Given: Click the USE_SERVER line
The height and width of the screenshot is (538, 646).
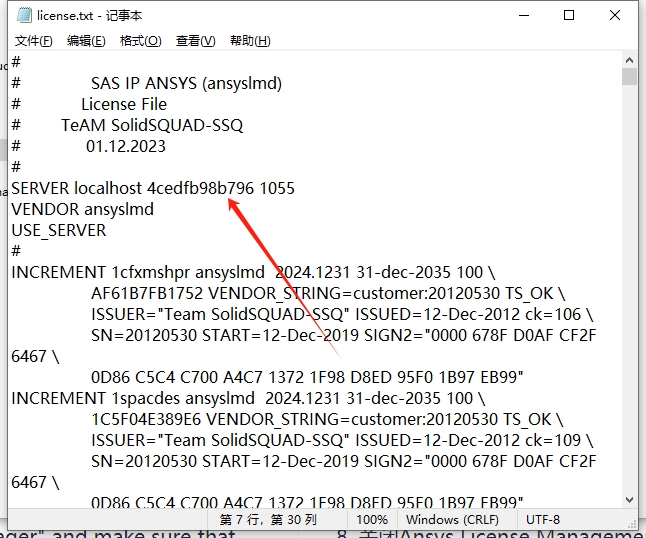Looking at the screenshot, I should pyautogui.click(x=59, y=230).
